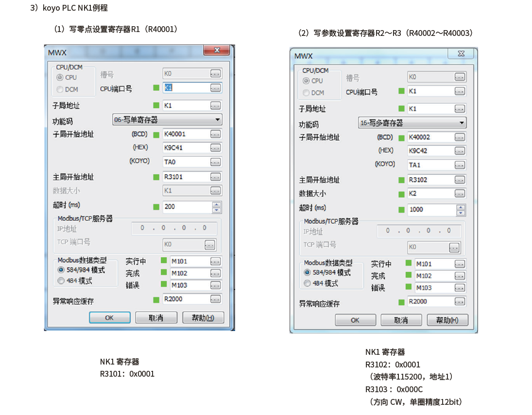Open browse button next to TA0 field
Image resolution: width=532 pixels, height=415 pixels.
coord(215,162)
